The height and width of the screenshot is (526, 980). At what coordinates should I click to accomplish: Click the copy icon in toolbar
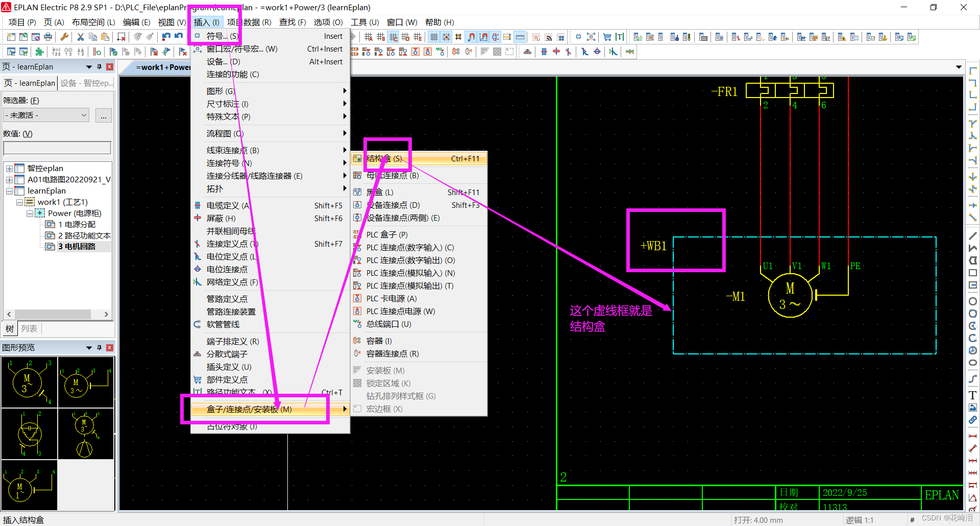point(93,37)
